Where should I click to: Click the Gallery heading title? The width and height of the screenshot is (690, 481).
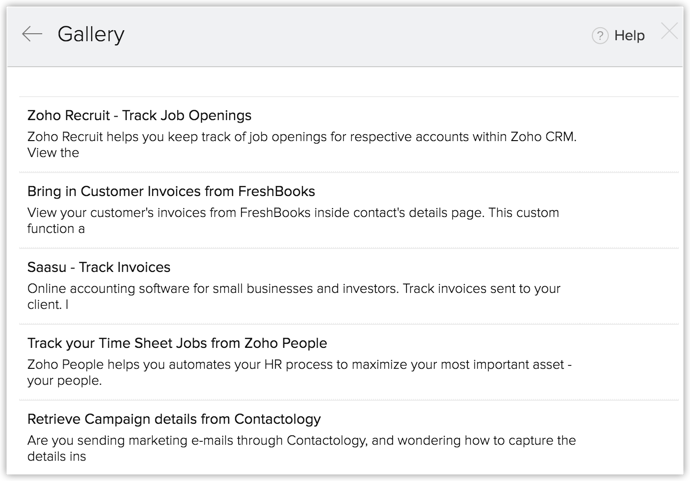click(91, 34)
